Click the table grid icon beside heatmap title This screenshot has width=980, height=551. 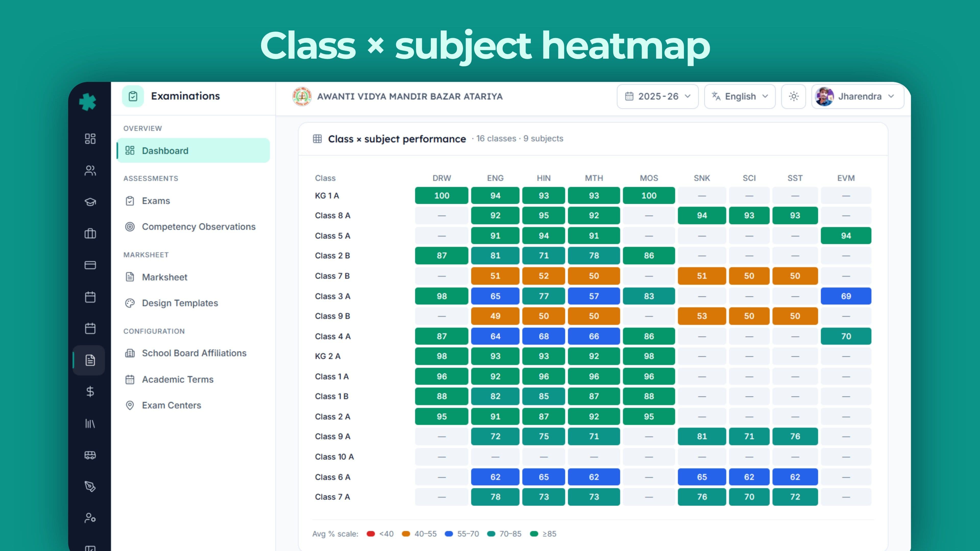(x=317, y=139)
